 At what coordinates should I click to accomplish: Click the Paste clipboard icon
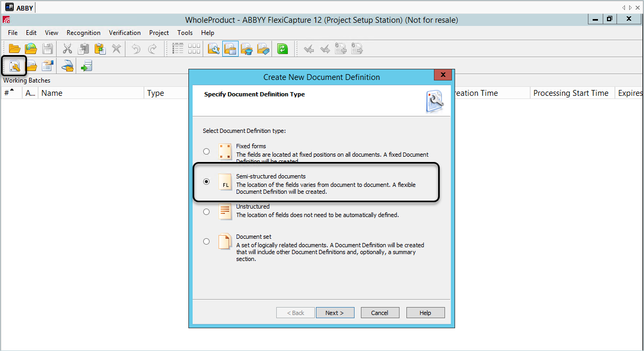click(x=100, y=49)
